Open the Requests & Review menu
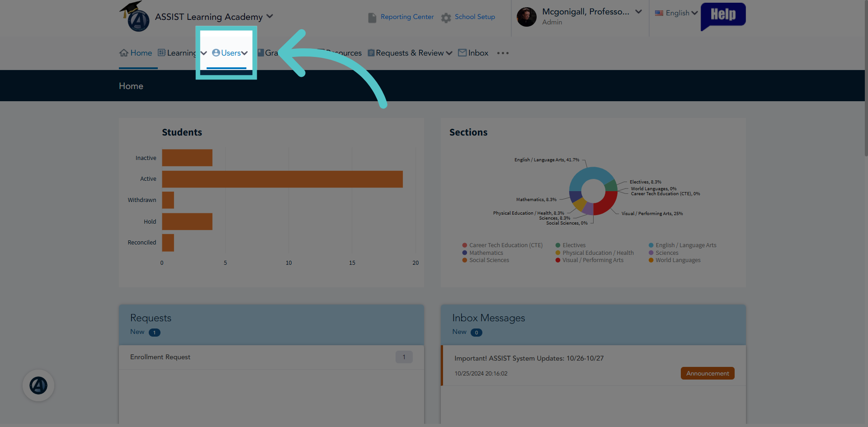 point(410,53)
